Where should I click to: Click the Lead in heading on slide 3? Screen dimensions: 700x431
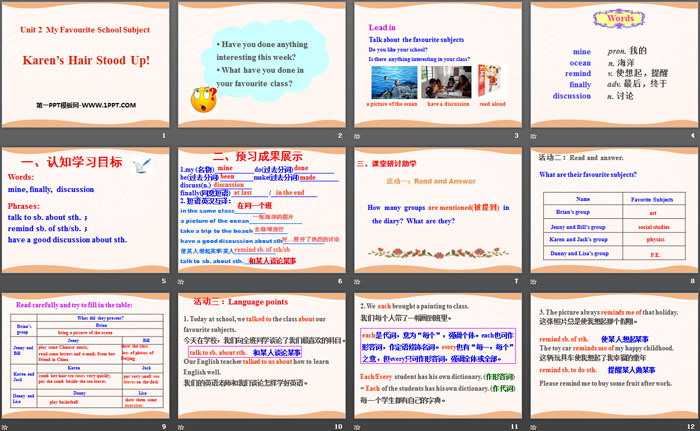coord(385,28)
